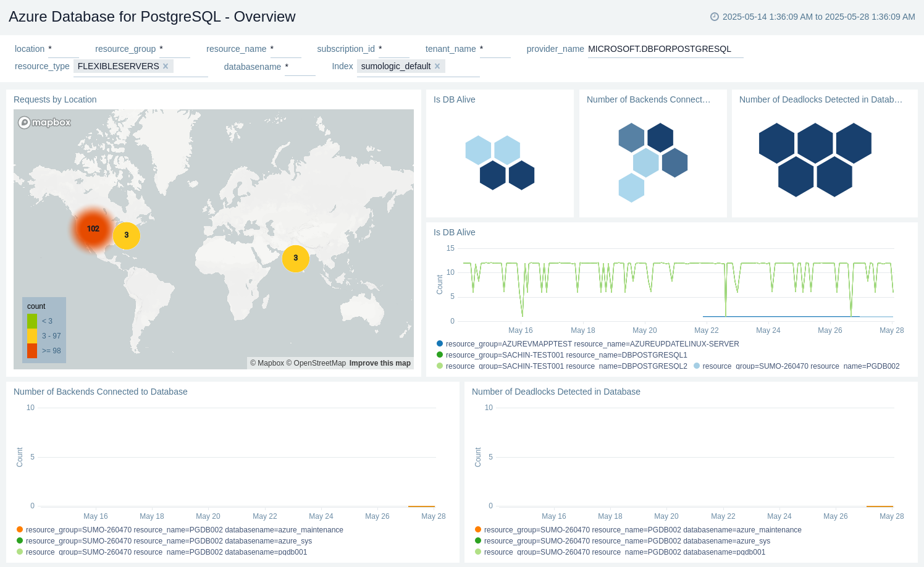Click bottom-left dark hexagon in Is DB Alive honeycomb
The width and height of the screenshot is (924, 567).
(x=493, y=175)
